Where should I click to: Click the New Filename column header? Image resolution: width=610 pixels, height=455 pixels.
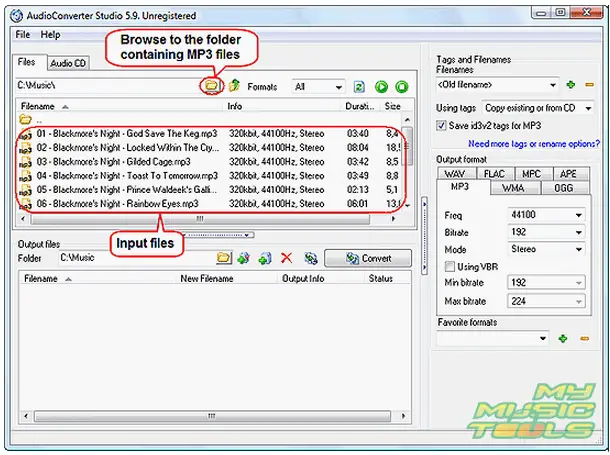click(x=226, y=278)
